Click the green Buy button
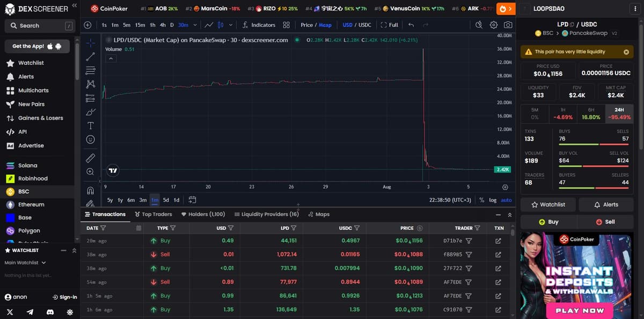This screenshot has height=319, width=644. (548, 221)
